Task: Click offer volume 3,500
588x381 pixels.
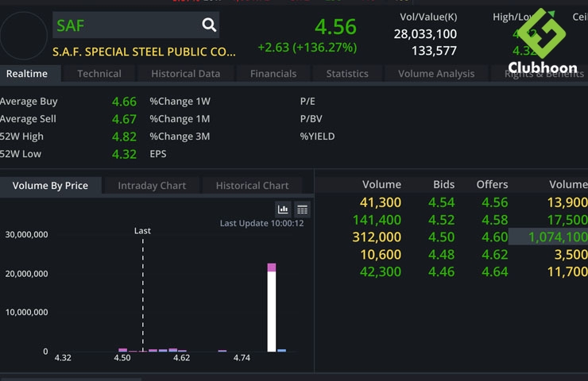Action: click(x=571, y=255)
